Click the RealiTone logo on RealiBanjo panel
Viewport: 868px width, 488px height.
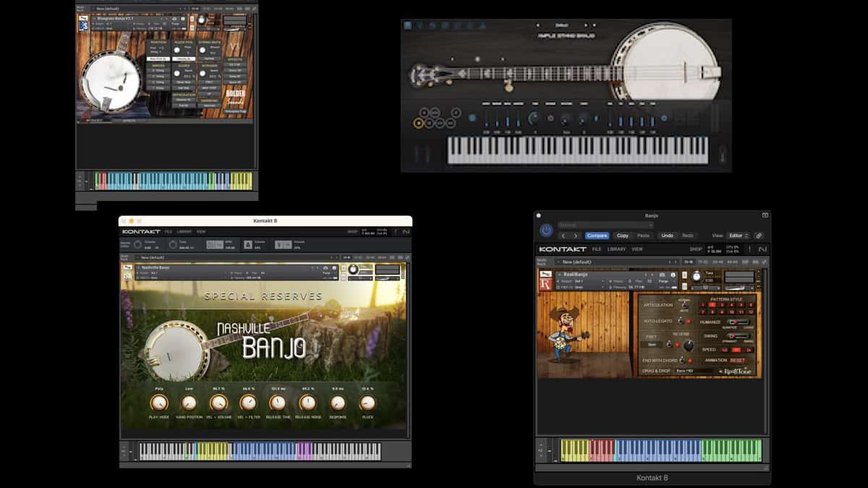coord(737,371)
